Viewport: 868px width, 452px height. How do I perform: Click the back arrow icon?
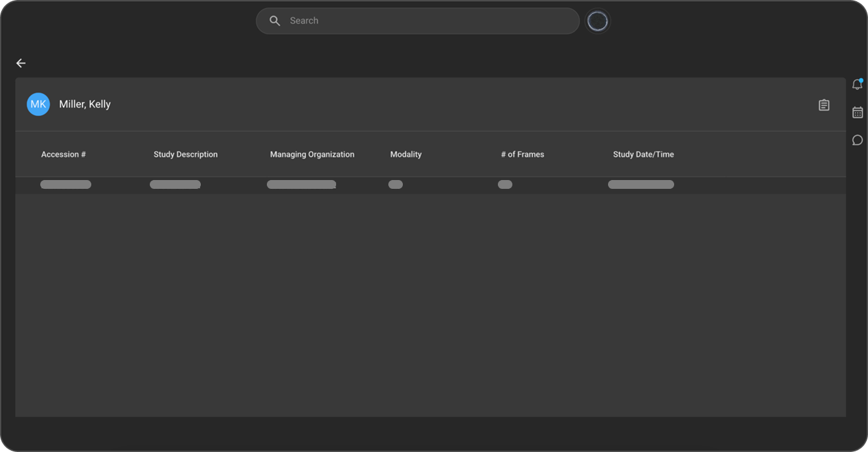pyautogui.click(x=21, y=63)
